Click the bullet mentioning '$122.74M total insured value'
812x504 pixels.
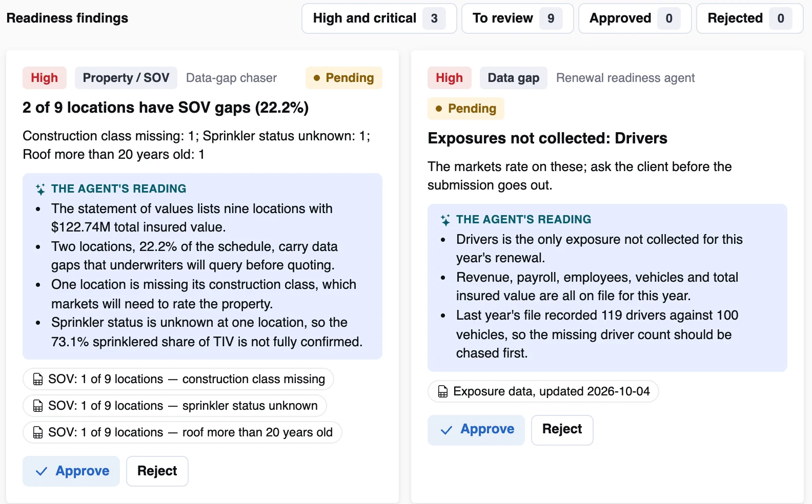[192, 218]
